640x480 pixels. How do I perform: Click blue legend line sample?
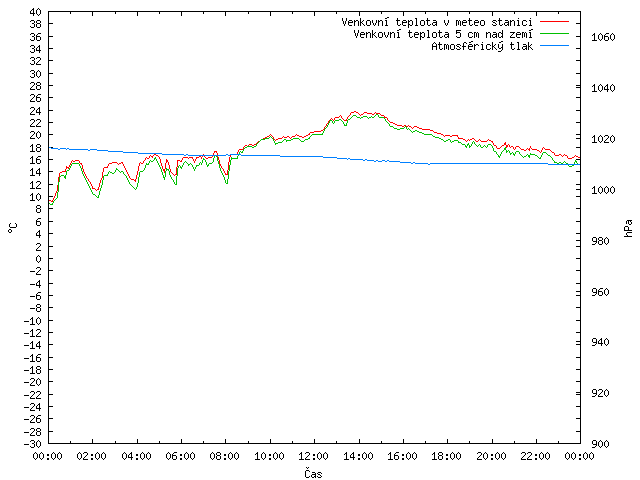554,46
